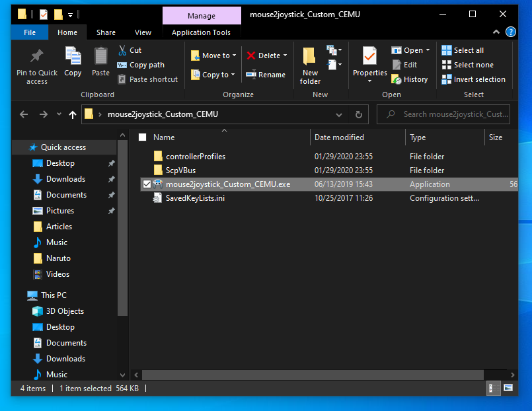Click Pin to Quick access icon
The height and width of the screenshot is (411, 532).
click(36, 56)
